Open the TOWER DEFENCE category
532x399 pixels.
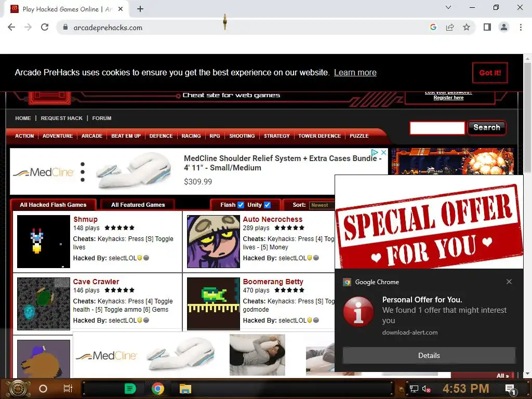(320, 136)
